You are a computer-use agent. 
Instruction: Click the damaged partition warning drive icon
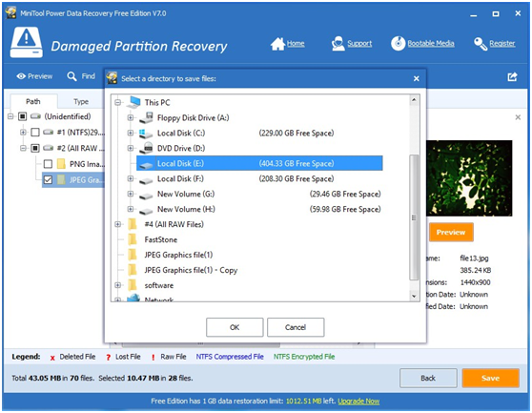click(27, 42)
